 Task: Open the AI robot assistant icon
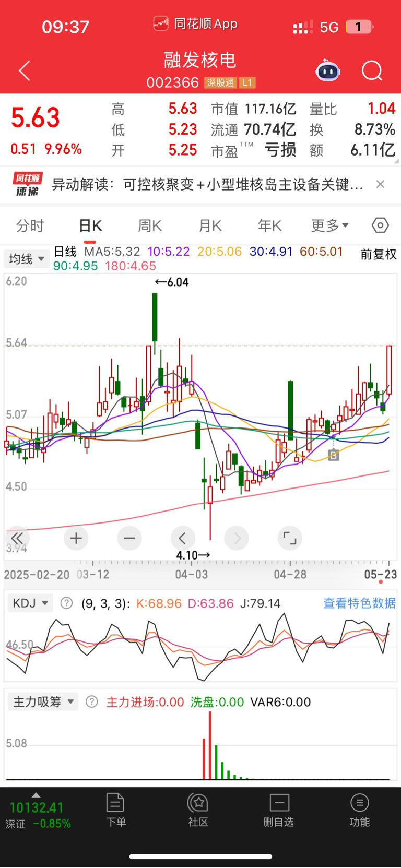[x=328, y=70]
